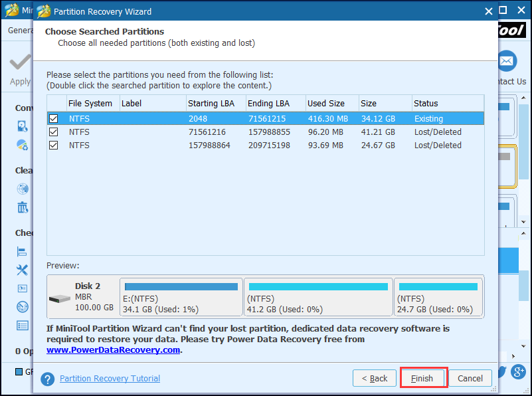Screen dimensions: 532x396
Task: Open the Partition Recovery Tutorial link
Action: pyautogui.click(x=110, y=378)
